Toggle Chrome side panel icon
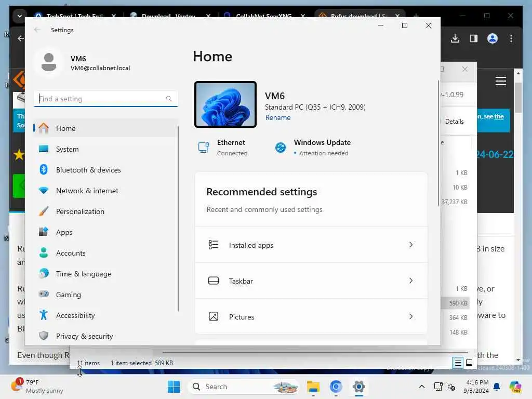 (474, 38)
